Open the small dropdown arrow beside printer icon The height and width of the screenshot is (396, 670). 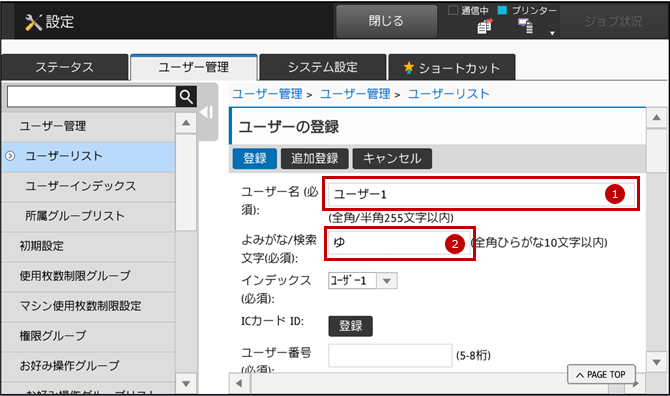click(x=552, y=33)
